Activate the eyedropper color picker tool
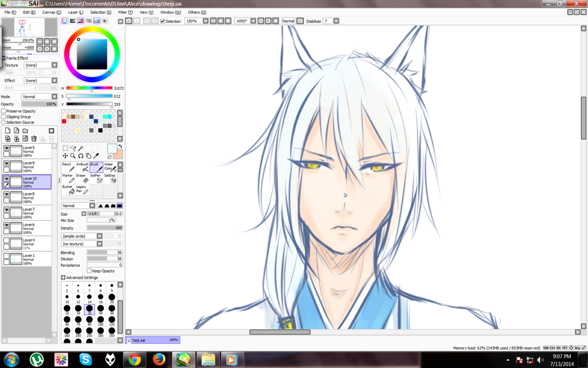This screenshot has height=368, width=588. [x=96, y=156]
